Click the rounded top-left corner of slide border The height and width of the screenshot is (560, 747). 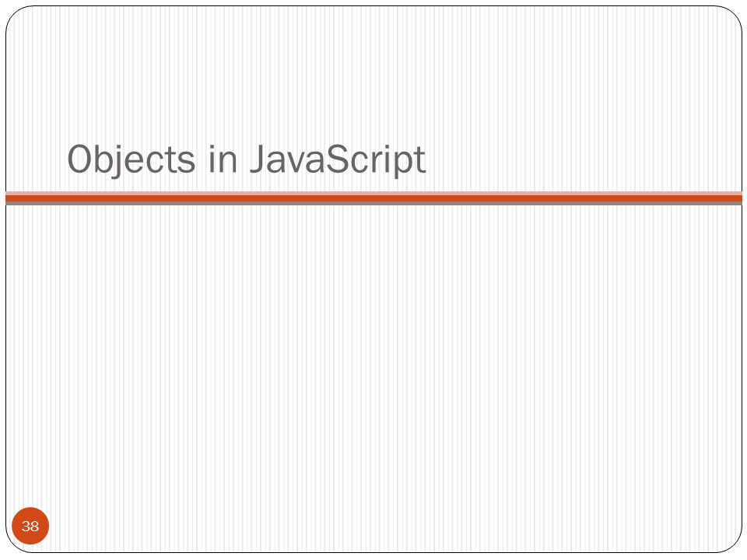[13, 13]
